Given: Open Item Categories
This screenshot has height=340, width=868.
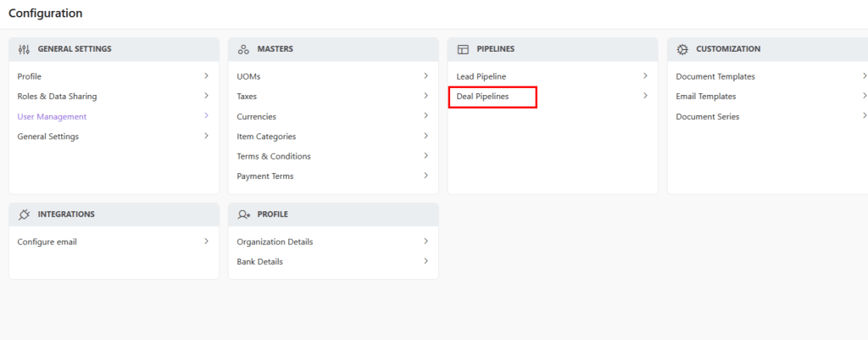Looking at the screenshot, I should tap(266, 137).
